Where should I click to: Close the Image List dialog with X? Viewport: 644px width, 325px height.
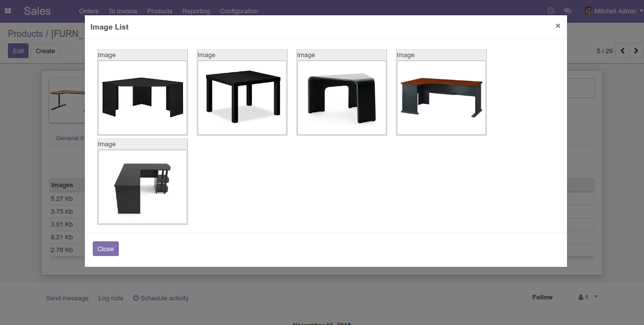(x=558, y=26)
